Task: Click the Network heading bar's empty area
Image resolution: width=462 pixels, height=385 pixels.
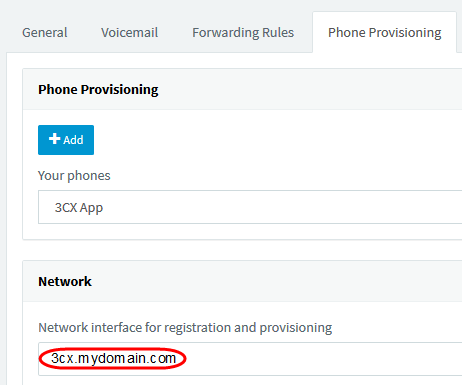Action: (277, 281)
